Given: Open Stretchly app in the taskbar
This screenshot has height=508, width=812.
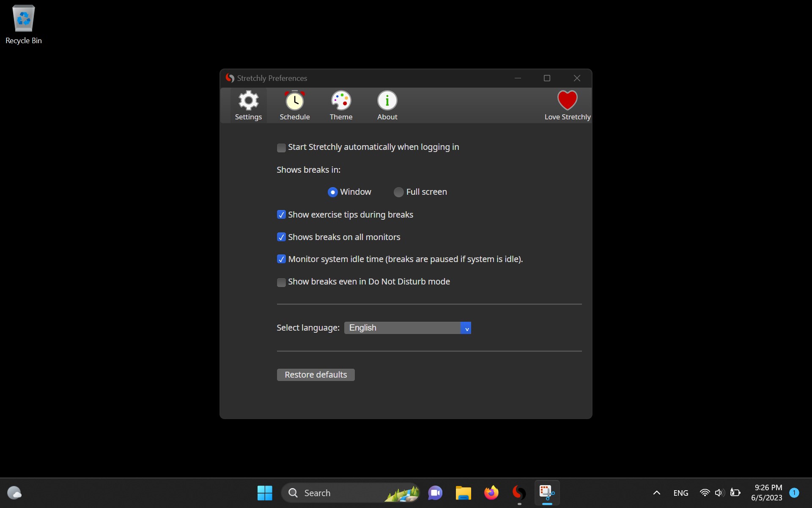Looking at the screenshot, I should point(519,492).
